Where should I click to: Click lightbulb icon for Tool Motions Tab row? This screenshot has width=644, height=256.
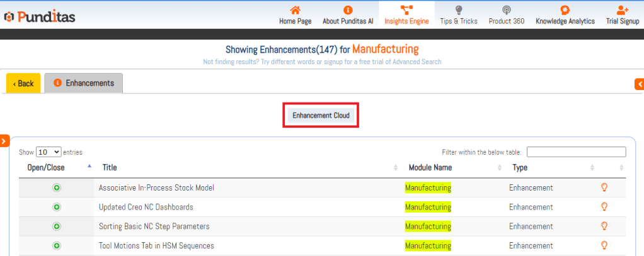coord(603,245)
